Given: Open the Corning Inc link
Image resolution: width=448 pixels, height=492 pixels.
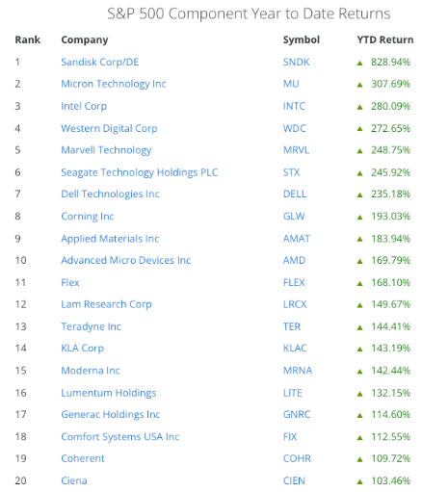Looking at the screenshot, I should tap(88, 217).
